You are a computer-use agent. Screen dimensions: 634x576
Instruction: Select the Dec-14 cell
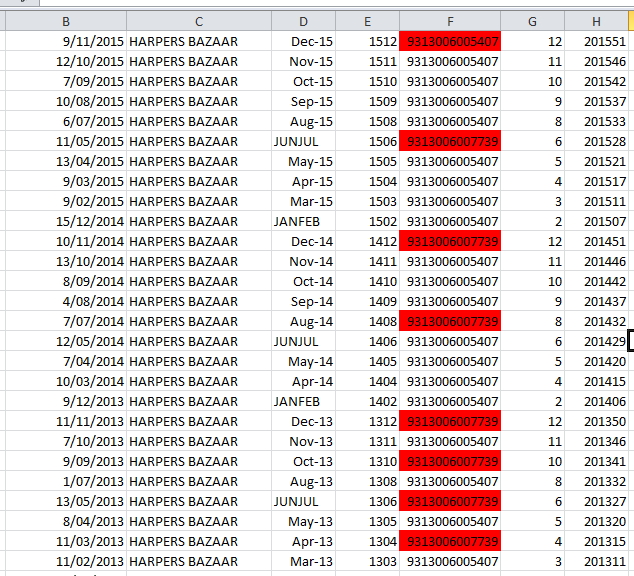click(303, 241)
